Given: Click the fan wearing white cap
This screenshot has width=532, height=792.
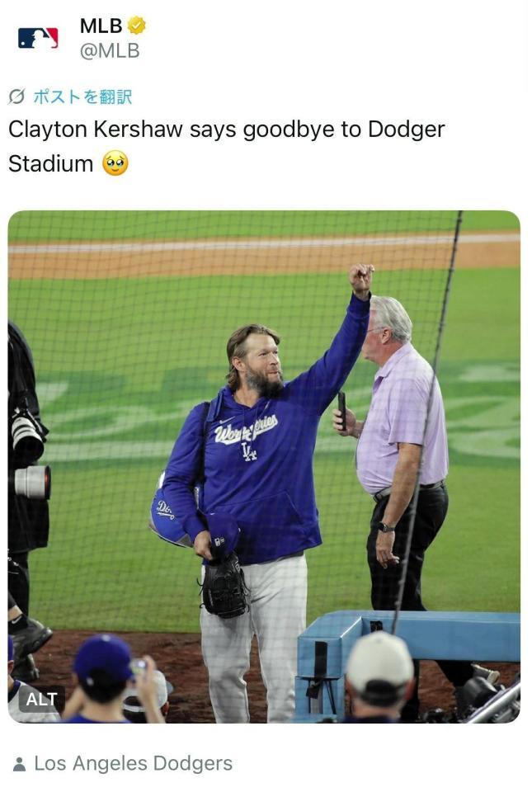Looking at the screenshot, I should [380, 676].
